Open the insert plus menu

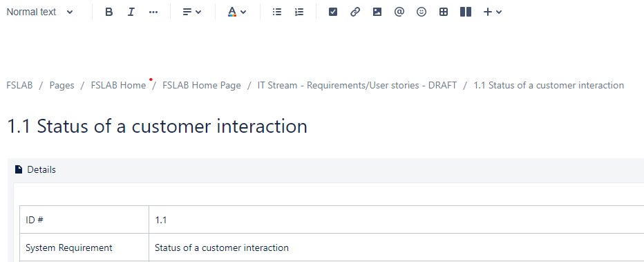(x=493, y=12)
